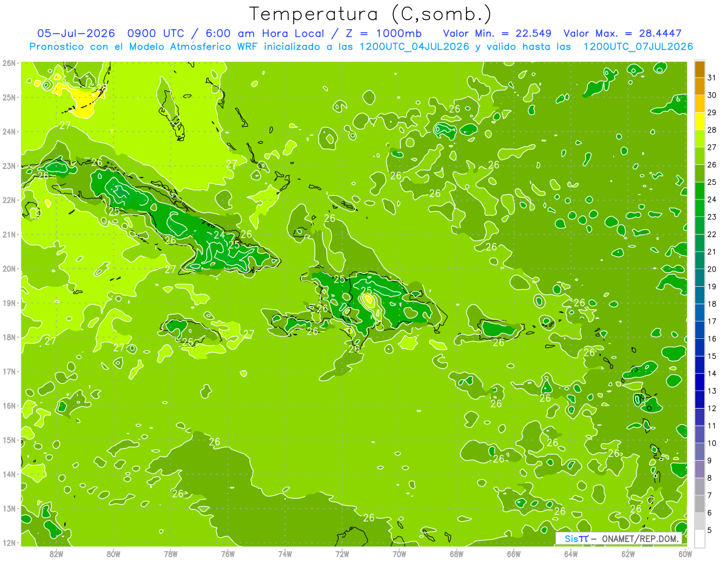The width and height of the screenshot is (728, 562).
Task: Click the 16N latitude axis label
Action: 8,405
